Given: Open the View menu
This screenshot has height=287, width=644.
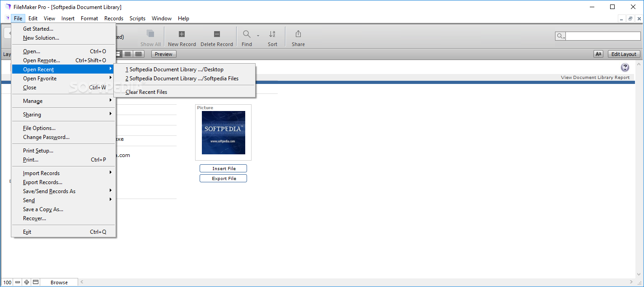Looking at the screenshot, I should pyautogui.click(x=49, y=19).
